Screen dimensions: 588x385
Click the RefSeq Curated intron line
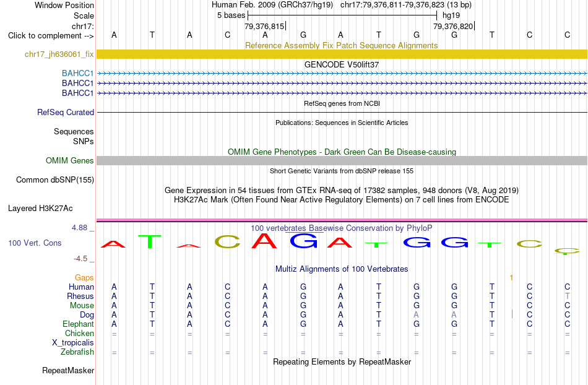[342, 112]
